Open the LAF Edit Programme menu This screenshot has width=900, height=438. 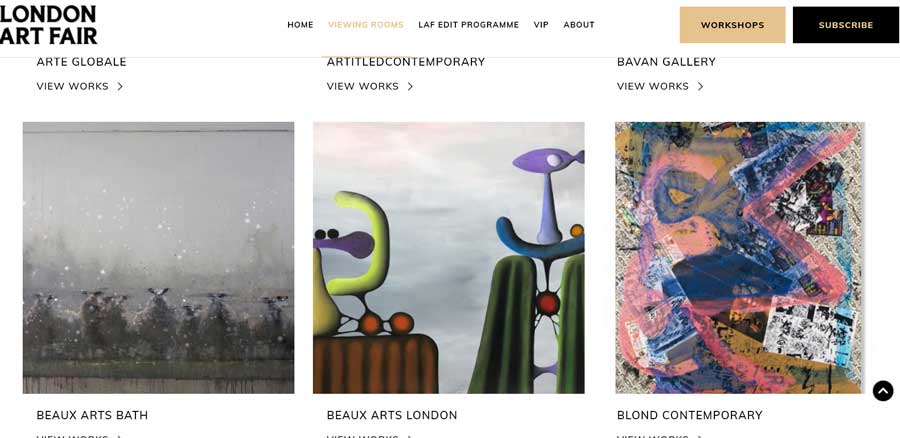[x=468, y=25]
